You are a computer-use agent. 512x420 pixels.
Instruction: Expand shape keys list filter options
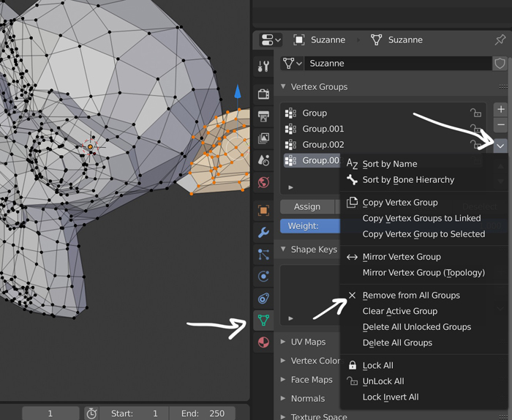point(290,318)
